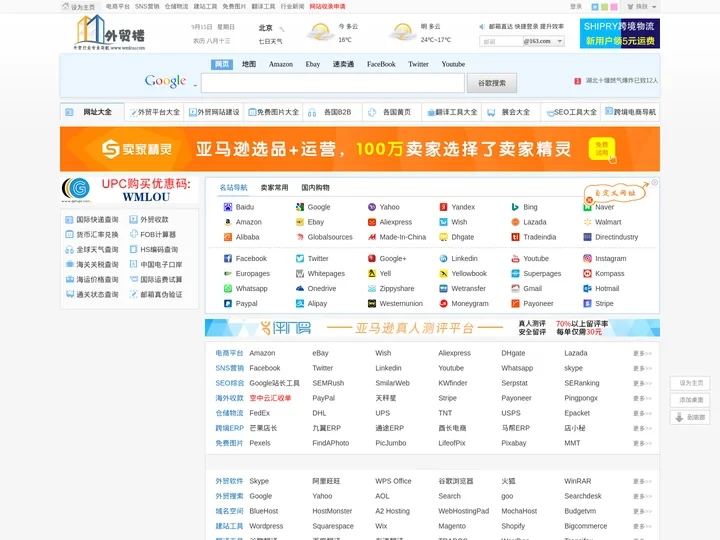720x540 pixels.
Task: Open the Aliexpress icon
Action: point(371,222)
